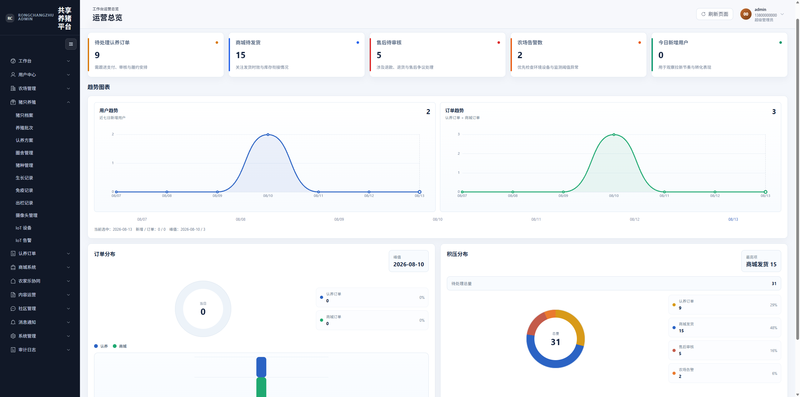Image resolution: width=800 pixels, height=397 pixels.
Task: Click the 系统管理 gear icon in sidebar
Action: (13, 336)
